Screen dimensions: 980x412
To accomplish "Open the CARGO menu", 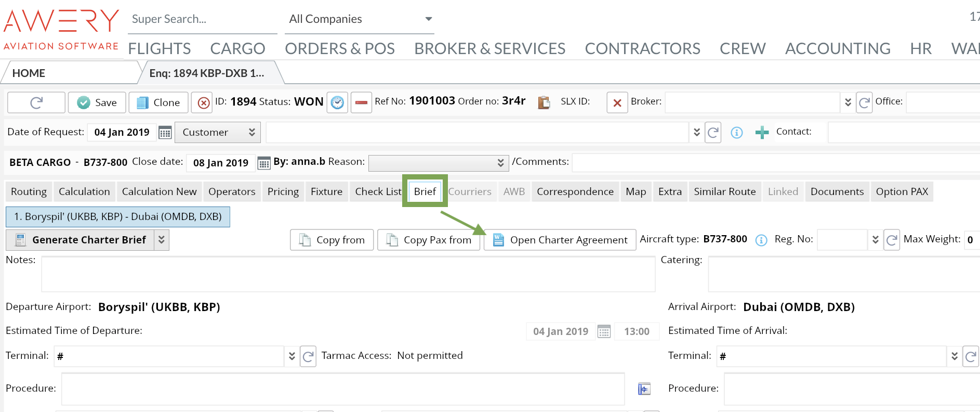I will pos(237,48).
